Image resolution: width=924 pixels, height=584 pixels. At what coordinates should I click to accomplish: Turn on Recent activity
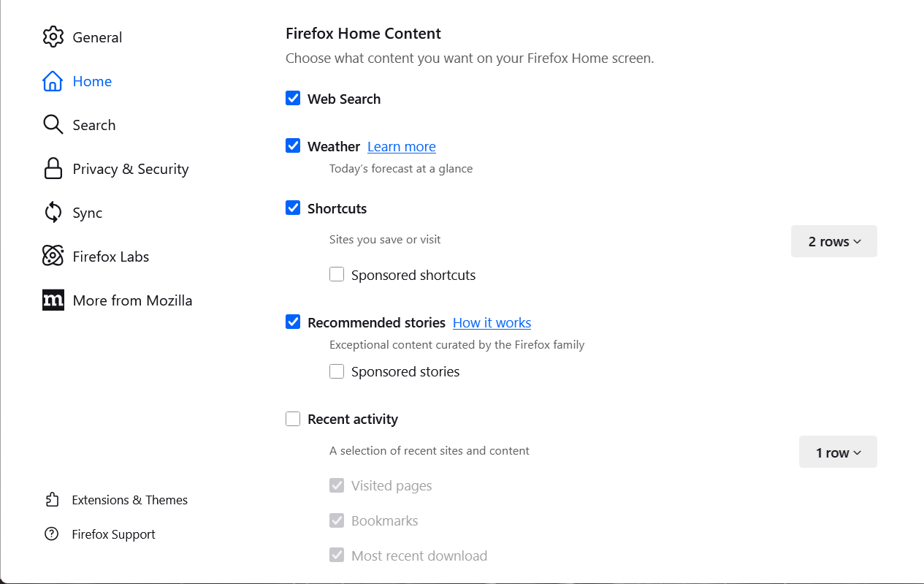point(293,418)
